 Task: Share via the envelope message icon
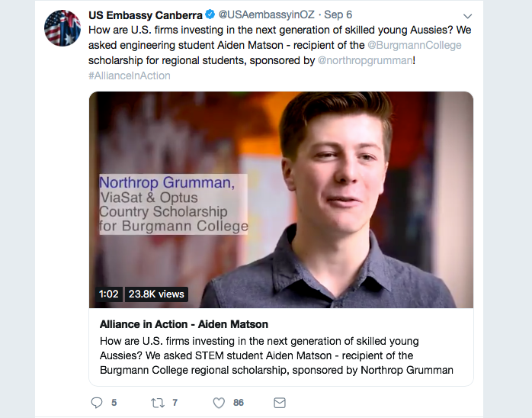(280, 403)
